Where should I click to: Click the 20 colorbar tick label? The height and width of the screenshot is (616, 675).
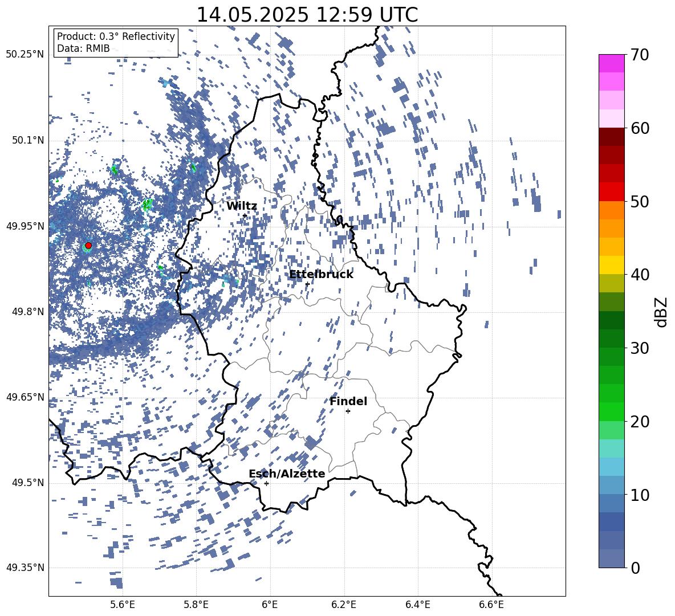[x=640, y=422]
